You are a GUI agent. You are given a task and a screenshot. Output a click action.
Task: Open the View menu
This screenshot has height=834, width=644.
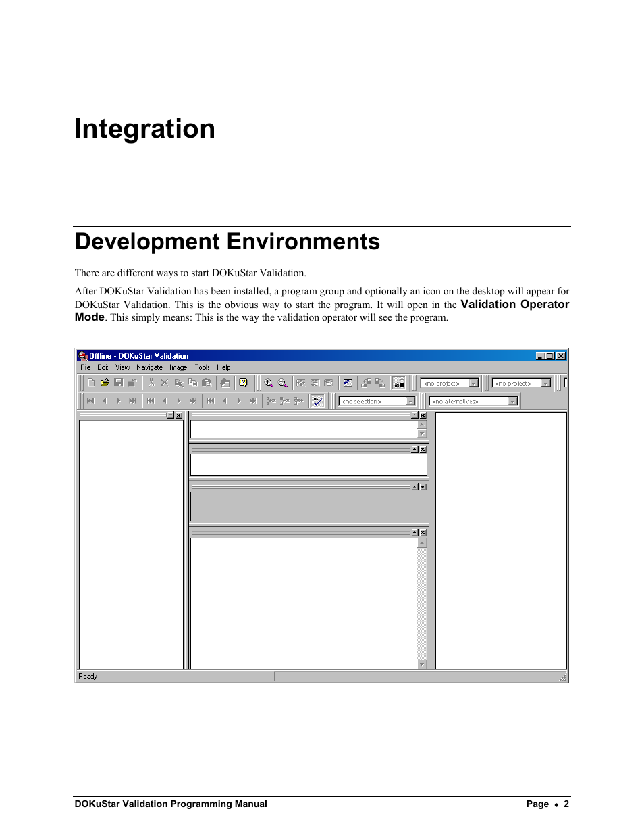point(122,368)
